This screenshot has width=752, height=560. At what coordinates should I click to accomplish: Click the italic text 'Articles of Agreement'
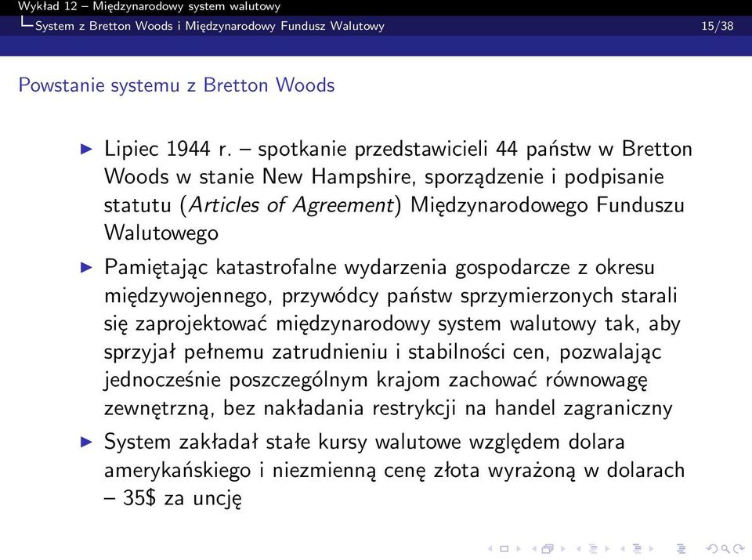click(x=291, y=205)
